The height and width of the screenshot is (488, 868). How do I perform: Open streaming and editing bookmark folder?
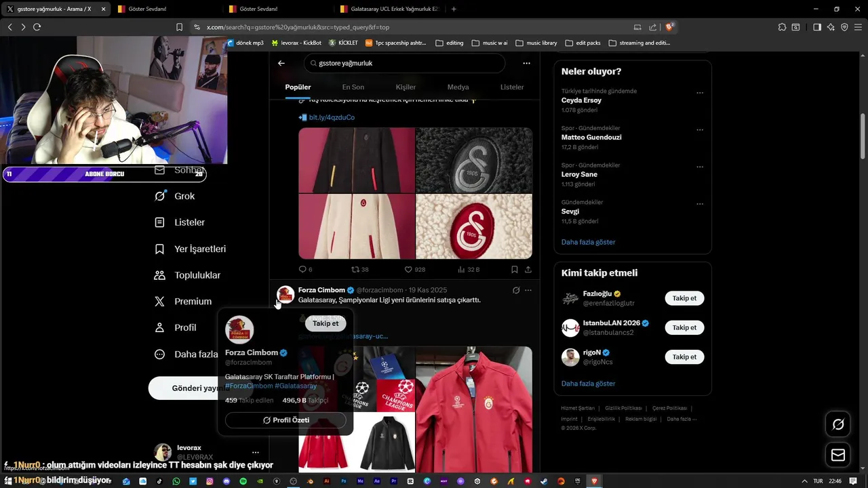tap(640, 43)
